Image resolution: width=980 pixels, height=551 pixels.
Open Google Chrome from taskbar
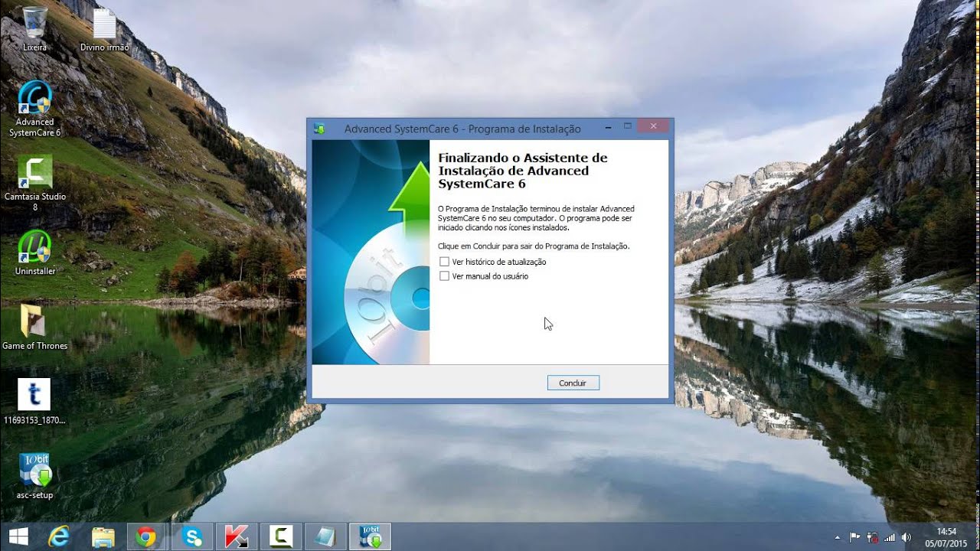point(145,536)
